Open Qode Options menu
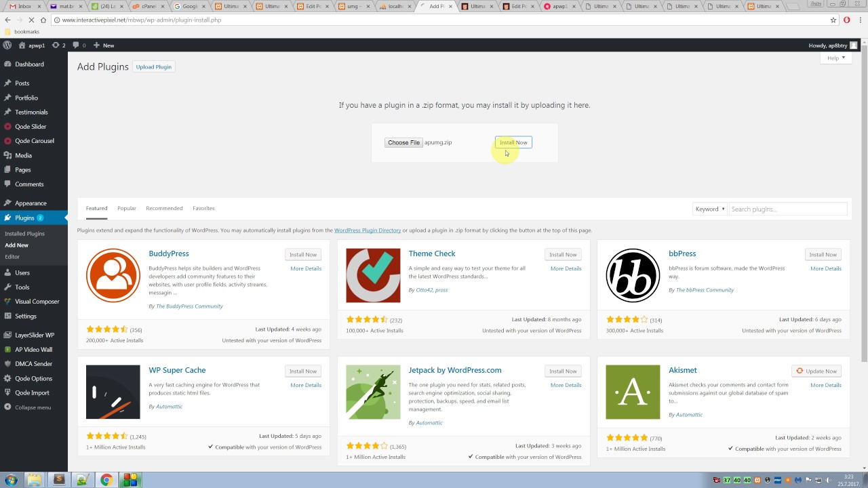 tap(34, 379)
